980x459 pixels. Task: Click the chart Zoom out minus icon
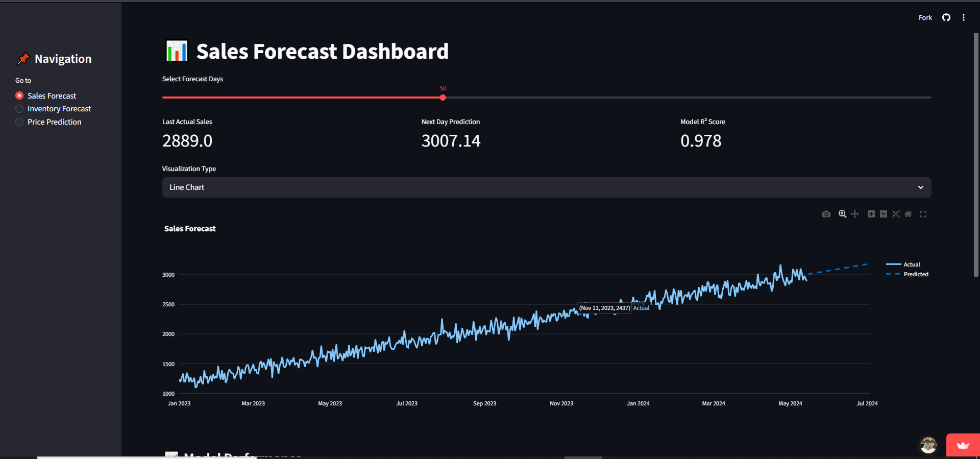tap(884, 214)
